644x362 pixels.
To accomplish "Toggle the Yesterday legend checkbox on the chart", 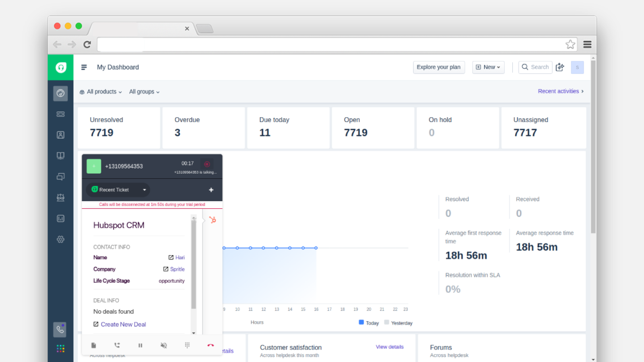I will coord(386,322).
